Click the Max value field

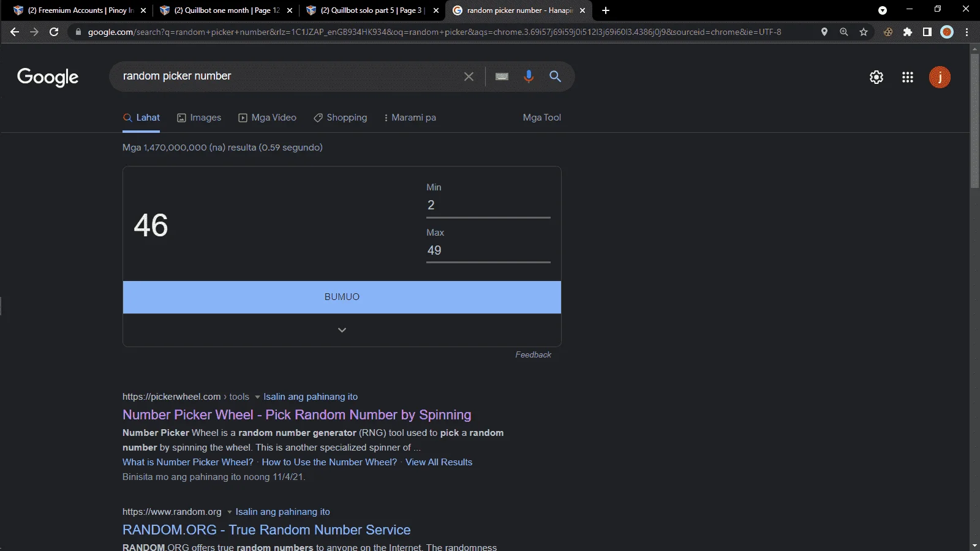point(488,251)
